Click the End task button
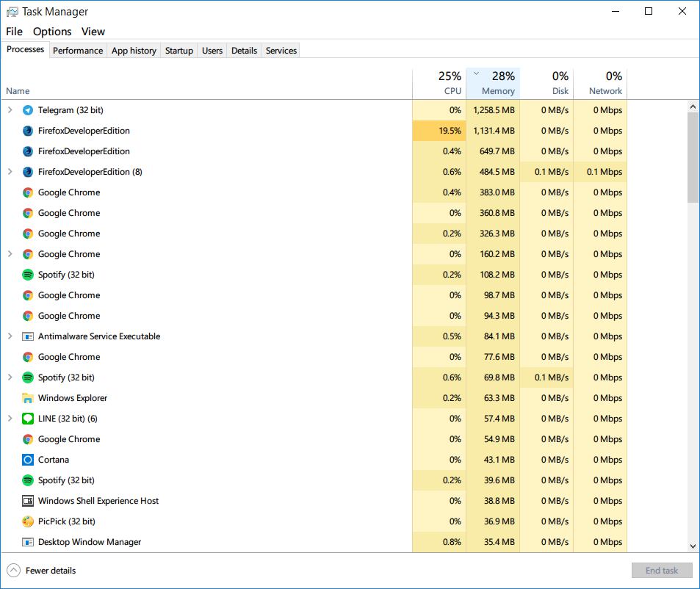The height and width of the screenshot is (589, 700). pos(662,570)
